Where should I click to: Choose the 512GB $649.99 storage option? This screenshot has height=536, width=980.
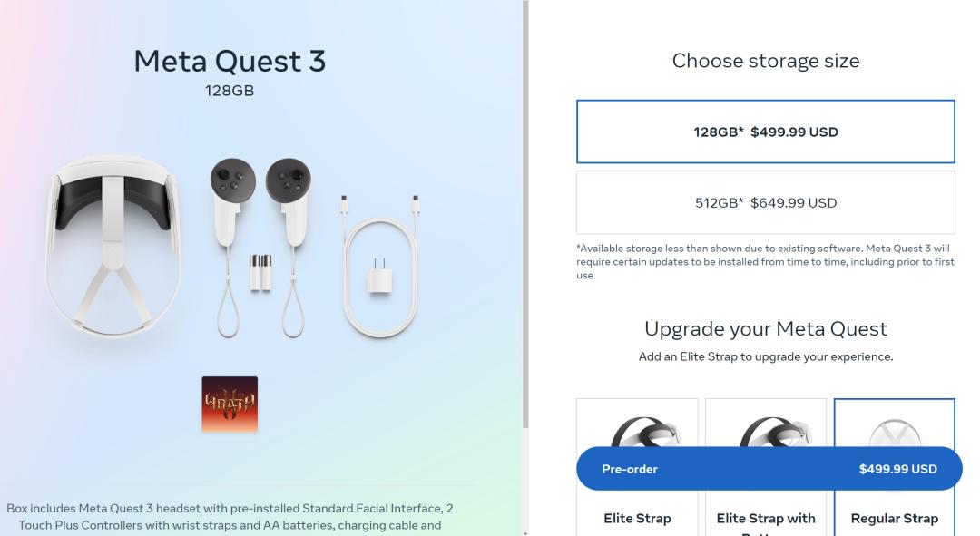(765, 202)
